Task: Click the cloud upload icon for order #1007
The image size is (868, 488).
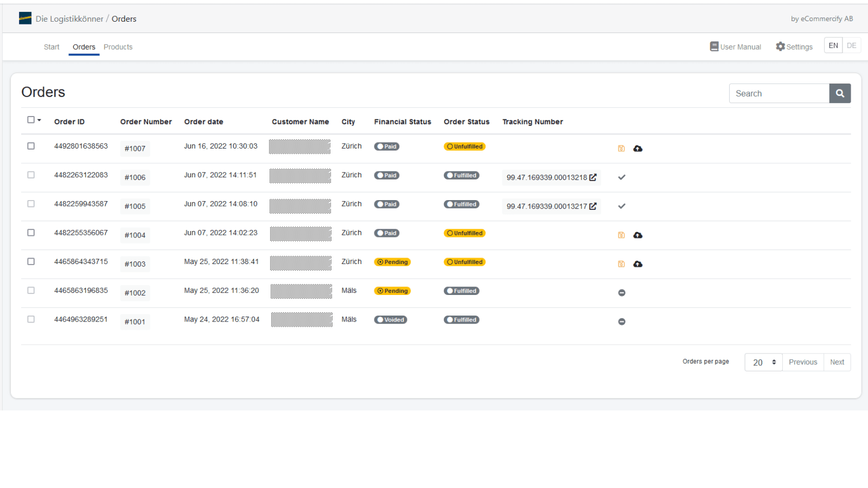Action: [x=638, y=149]
